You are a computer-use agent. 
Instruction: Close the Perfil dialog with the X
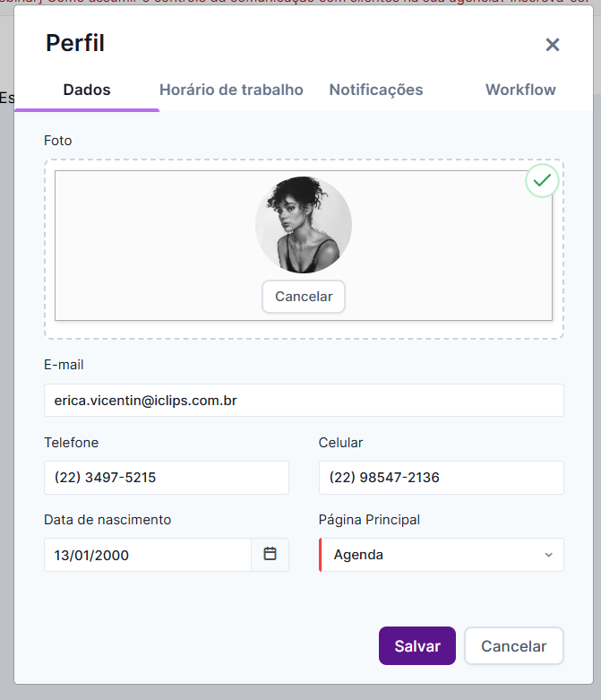click(553, 45)
